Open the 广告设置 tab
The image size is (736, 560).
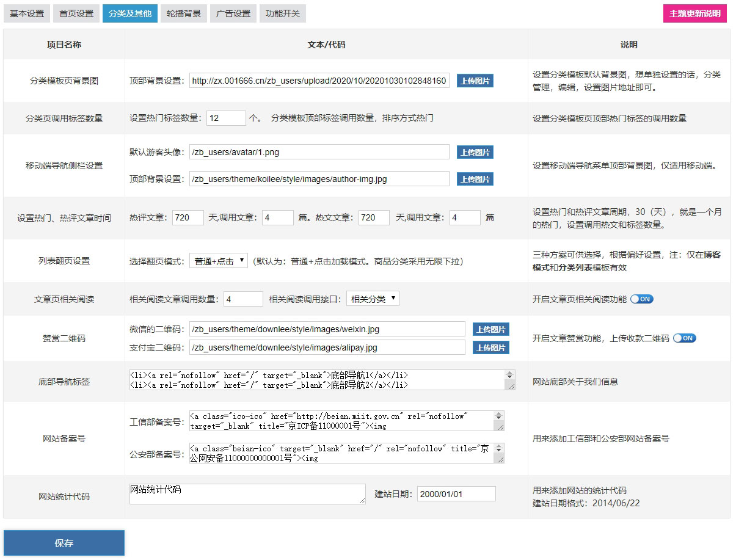coord(233,13)
